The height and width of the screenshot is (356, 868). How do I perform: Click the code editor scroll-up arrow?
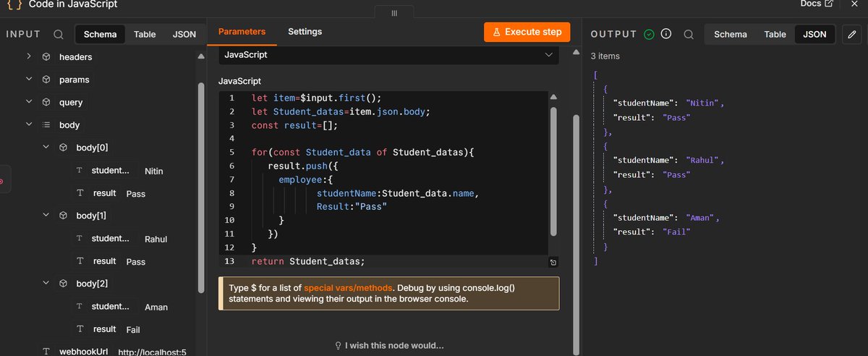tap(554, 97)
